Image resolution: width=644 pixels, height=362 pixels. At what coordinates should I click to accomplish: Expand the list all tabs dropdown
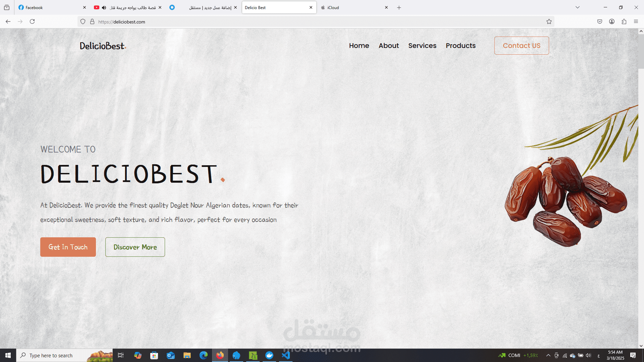[x=578, y=7]
